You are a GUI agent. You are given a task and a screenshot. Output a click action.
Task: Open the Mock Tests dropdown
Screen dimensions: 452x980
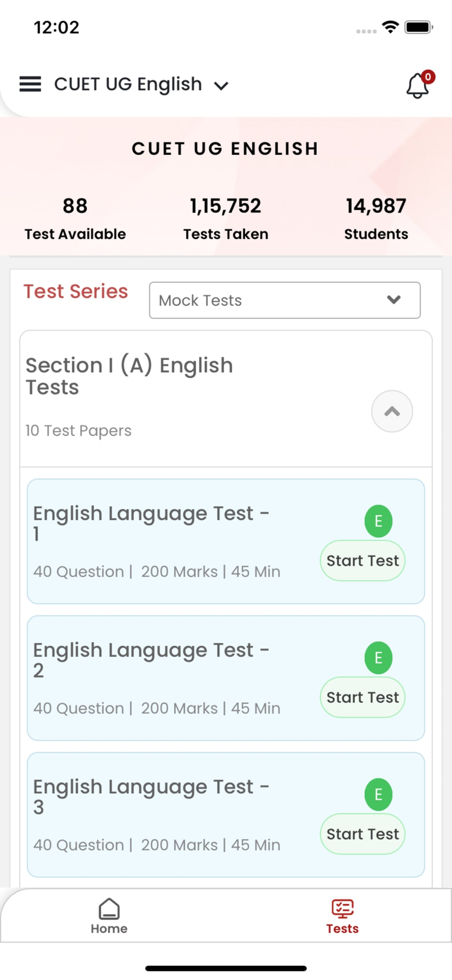(285, 300)
